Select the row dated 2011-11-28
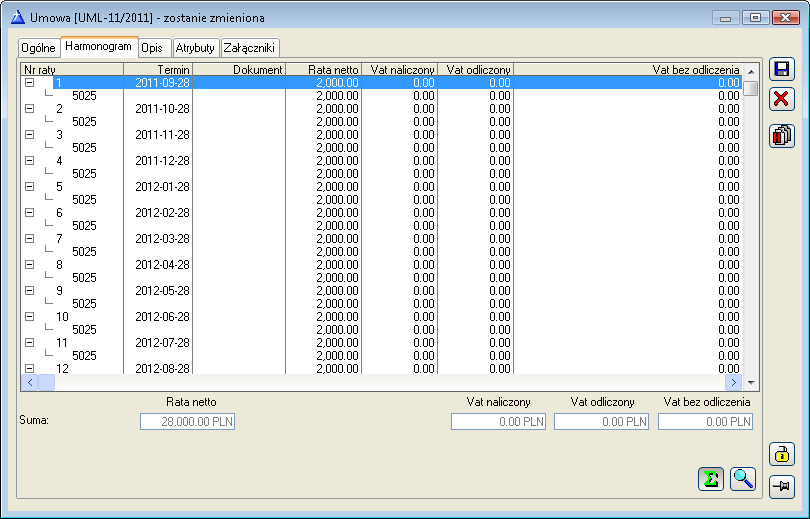This screenshot has width=810, height=519. click(382, 134)
